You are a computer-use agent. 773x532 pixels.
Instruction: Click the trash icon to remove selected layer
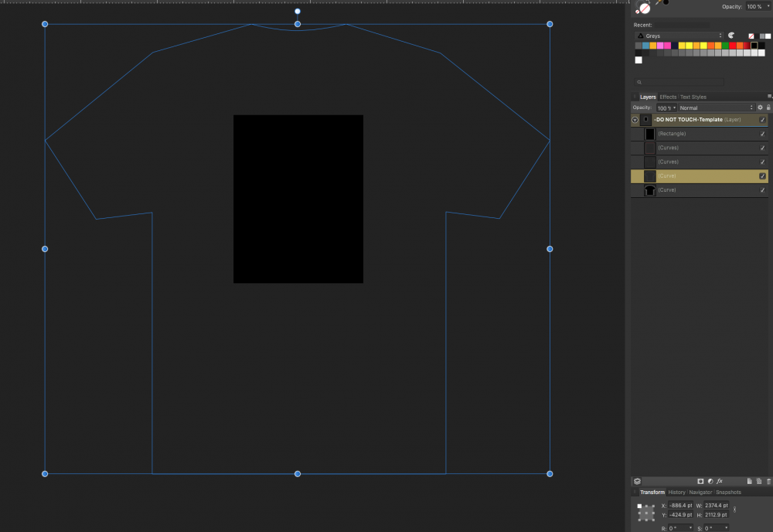tap(768, 481)
